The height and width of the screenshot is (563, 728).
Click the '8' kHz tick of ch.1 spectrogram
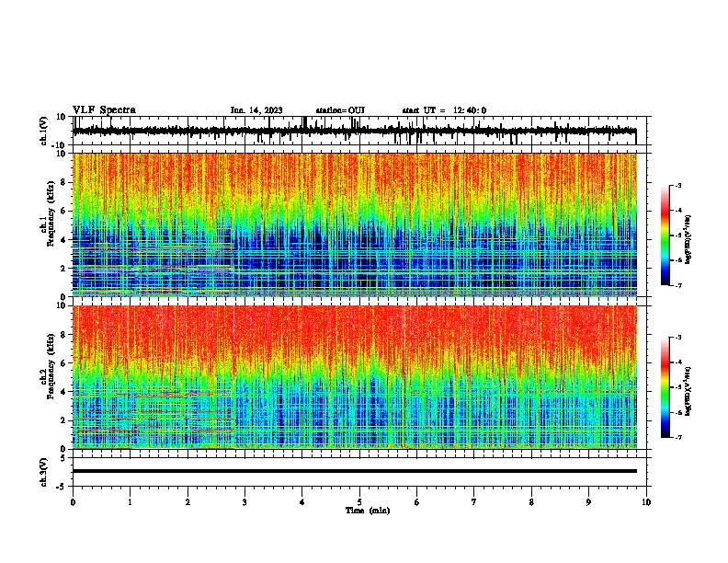(x=64, y=182)
